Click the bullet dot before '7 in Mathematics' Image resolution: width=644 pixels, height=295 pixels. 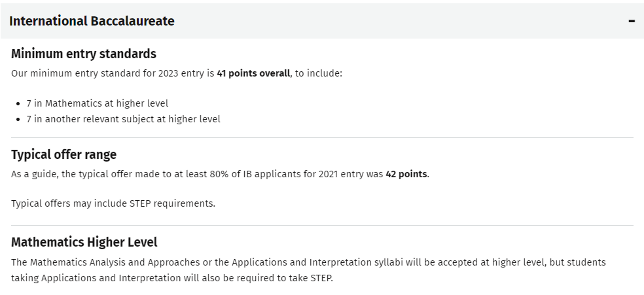[x=18, y=104]
